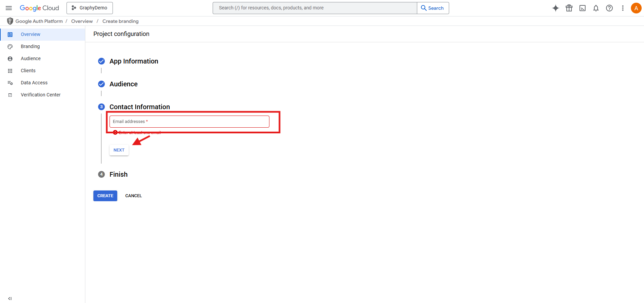Image resolution: width=644 pixels, height=303 pixels.
Task: Open the three-dot settings menu
Action: click(622, 8)
